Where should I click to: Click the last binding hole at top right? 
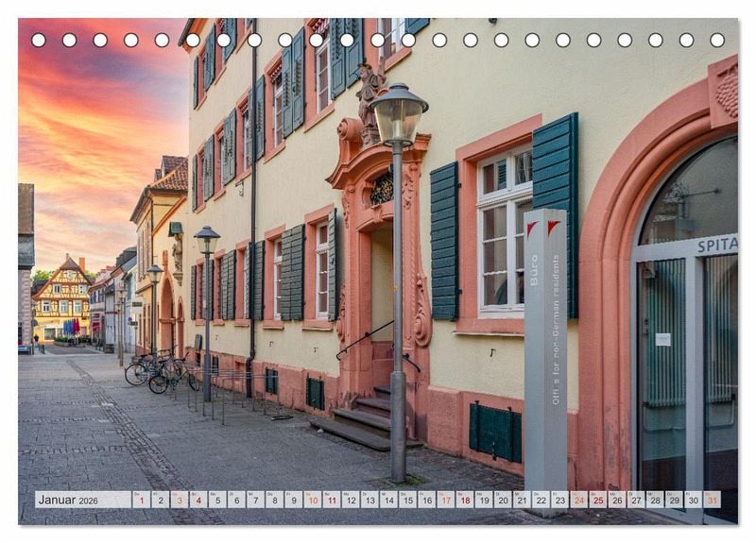click(717, 40)
